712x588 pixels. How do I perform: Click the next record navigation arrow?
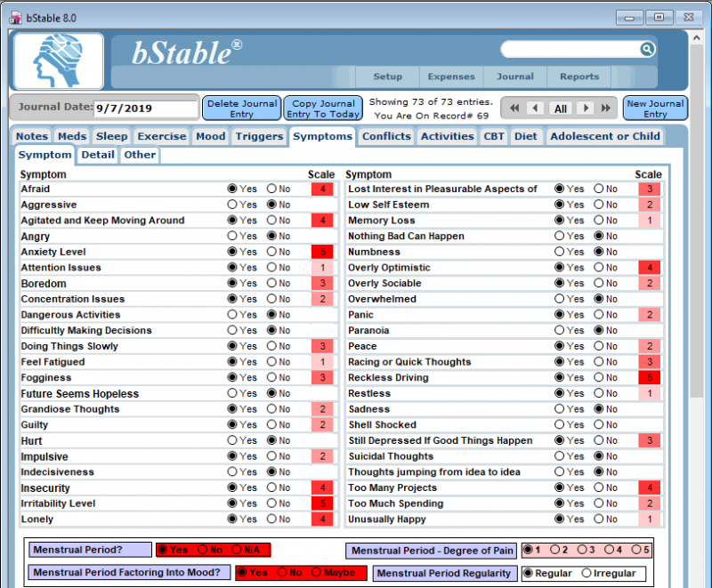(x=585, y=108)
